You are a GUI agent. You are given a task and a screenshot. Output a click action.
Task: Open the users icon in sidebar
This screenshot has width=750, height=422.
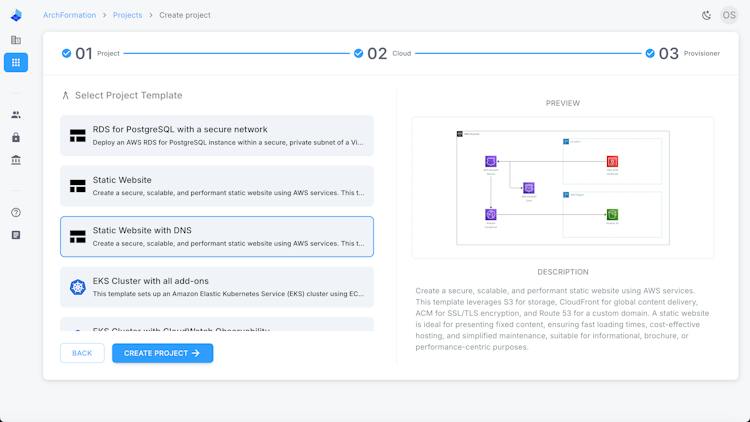16,115
